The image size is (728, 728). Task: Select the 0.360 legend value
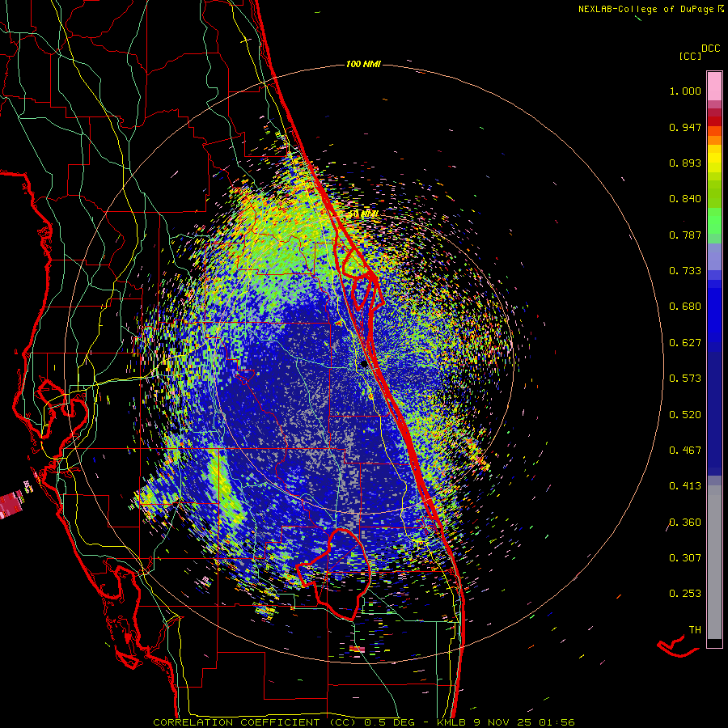coord(685,523)
